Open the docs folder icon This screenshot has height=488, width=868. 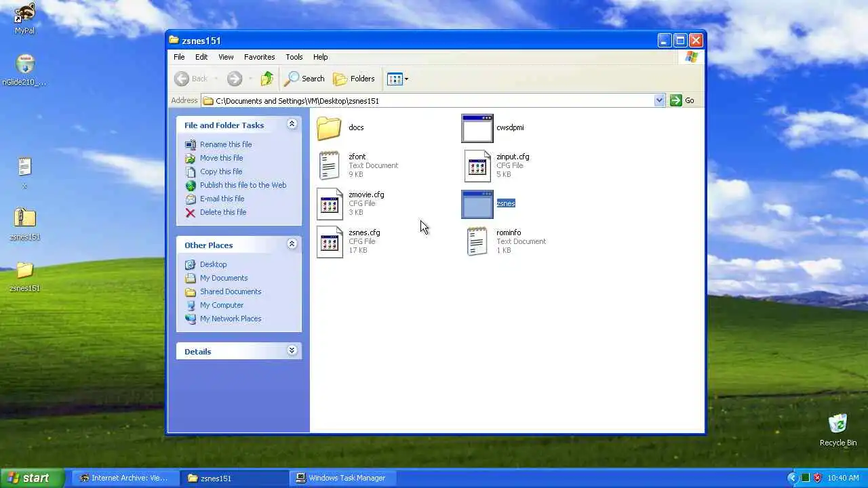(x=330, y=127)
